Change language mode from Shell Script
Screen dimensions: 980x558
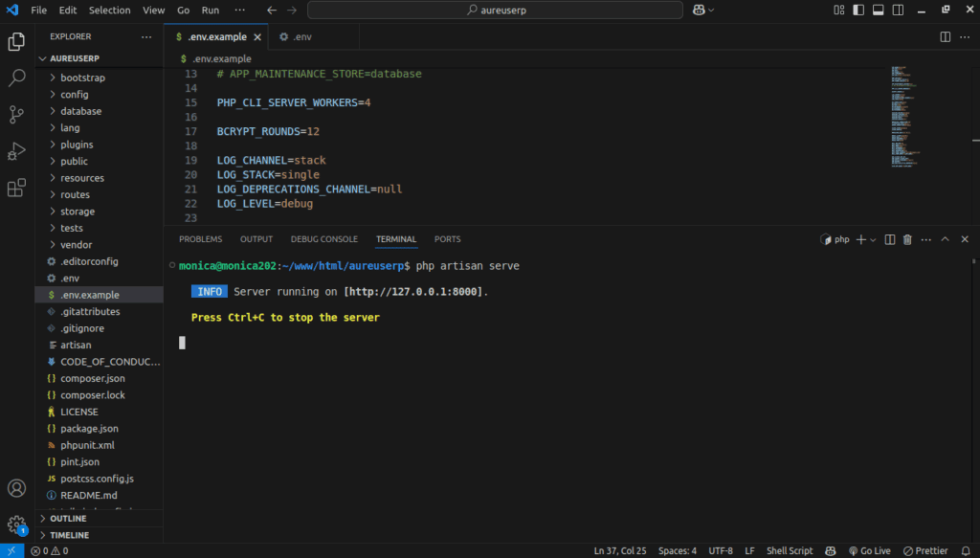(x=790, y=551)
